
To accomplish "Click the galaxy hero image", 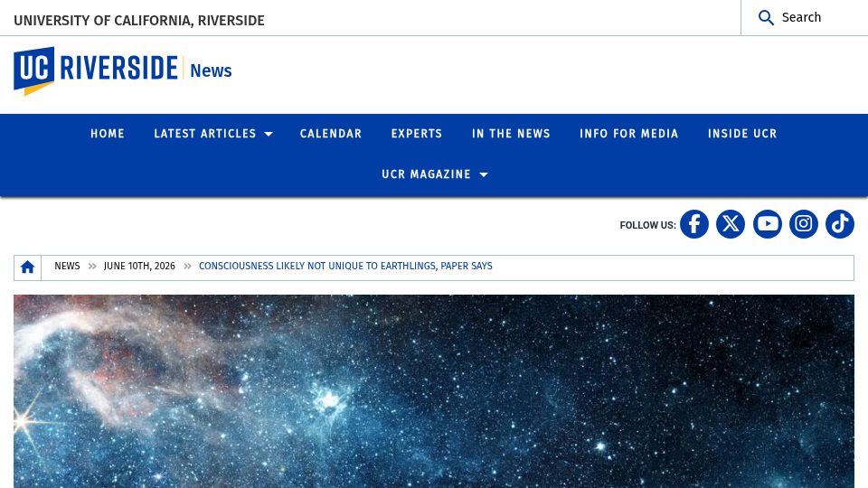I will click(434, 391).
